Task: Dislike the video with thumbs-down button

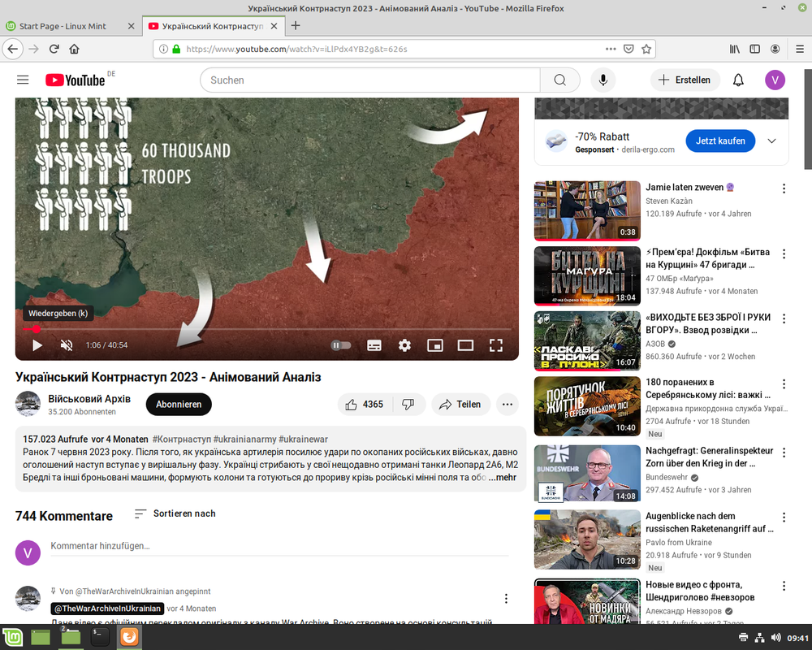Action: tap(408, 405)
